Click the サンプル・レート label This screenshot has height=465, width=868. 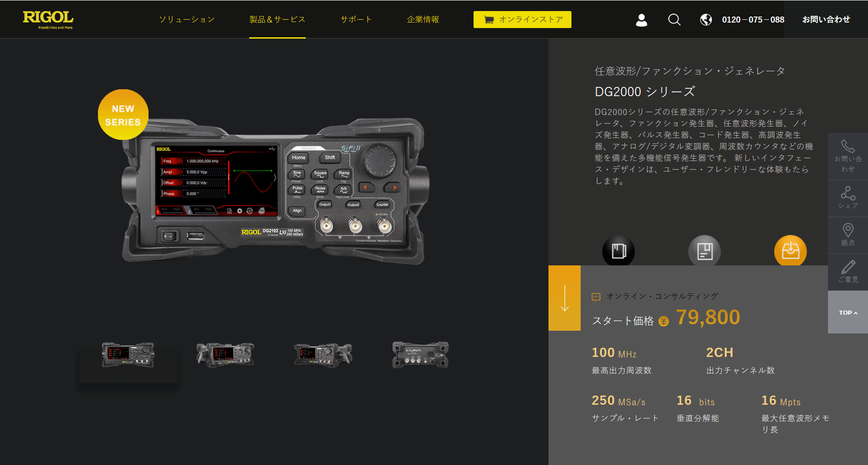click(x=625, y=418)
